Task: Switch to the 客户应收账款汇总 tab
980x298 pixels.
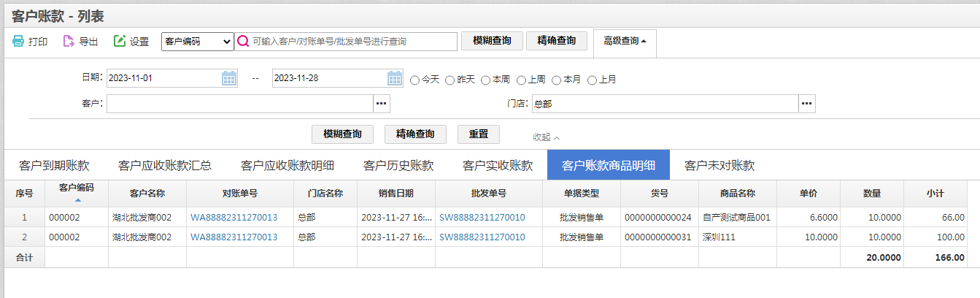Action: click(x=165, y=165)
